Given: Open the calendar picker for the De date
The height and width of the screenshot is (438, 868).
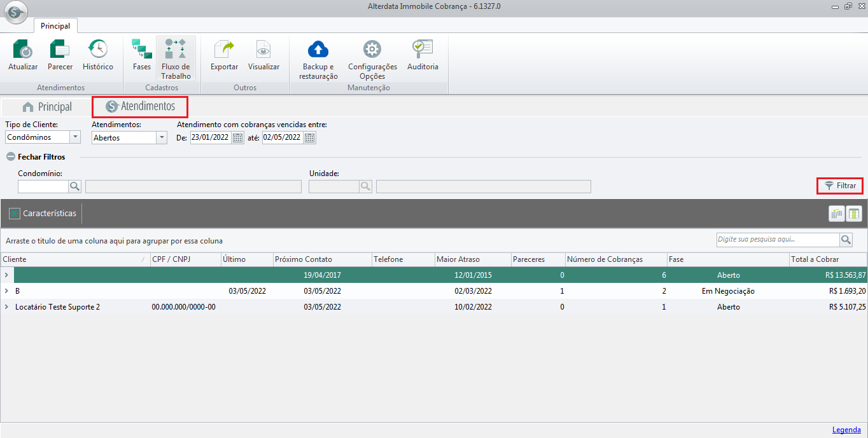Looking at the screenshot, I should pyautogui.click(x=238, y=138).
